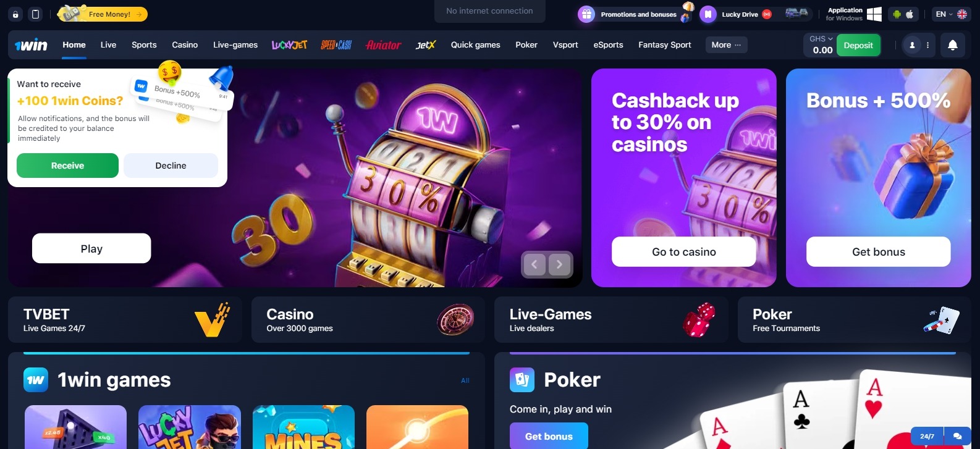Image resolution: width=980 pixels, height=449 pixels.
Task: Switch to Live-games tab
Action: coord(235,44)
